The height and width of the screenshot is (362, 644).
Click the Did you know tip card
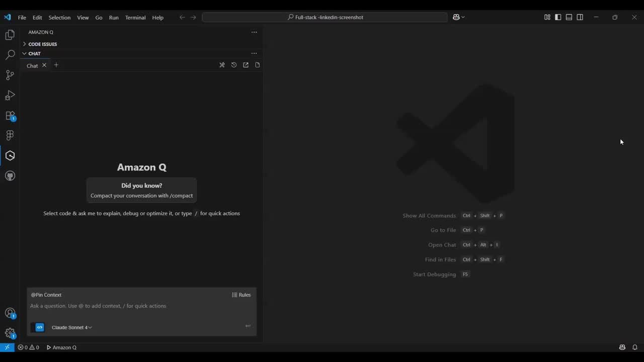coord(141,190)
